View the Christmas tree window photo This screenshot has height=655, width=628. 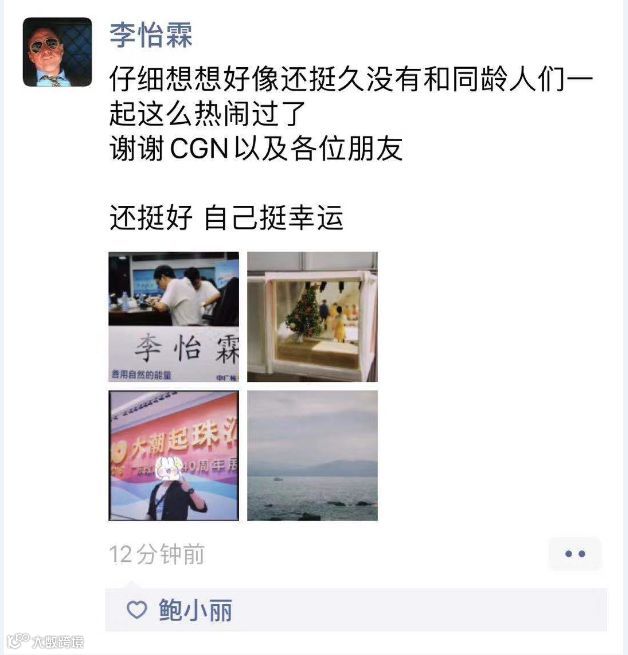(x=313, y=317)
